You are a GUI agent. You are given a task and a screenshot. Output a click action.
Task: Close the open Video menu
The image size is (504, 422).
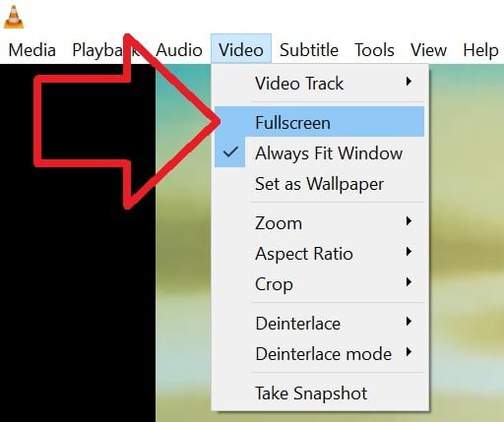(x=241, y=48)
